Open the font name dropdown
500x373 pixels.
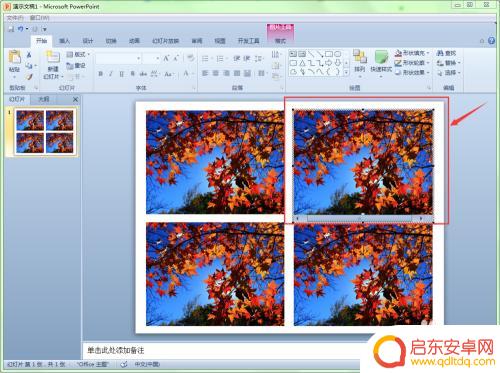[x=119, y=59]
